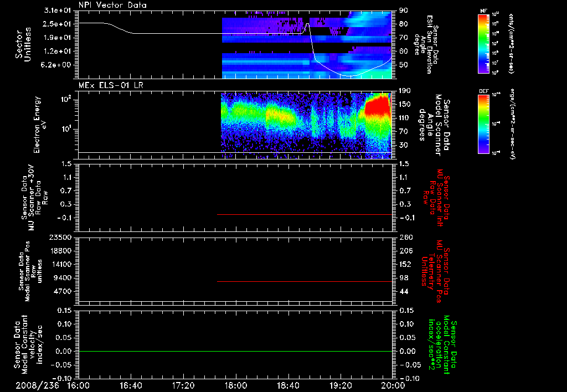Click the red scanner position trace line
This screenshot has height=392, width=567.
(x=305, y=281)
